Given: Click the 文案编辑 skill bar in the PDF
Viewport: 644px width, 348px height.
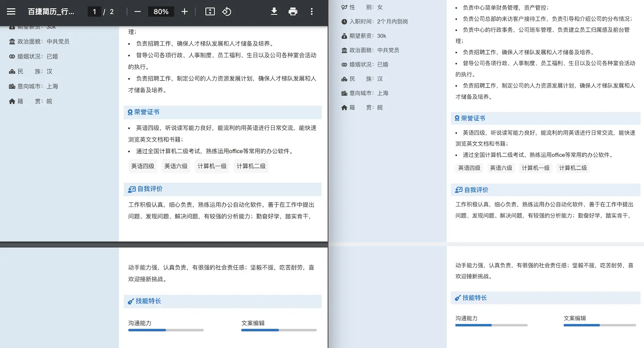Looking at the screenshot, I should tap(279, 330).
